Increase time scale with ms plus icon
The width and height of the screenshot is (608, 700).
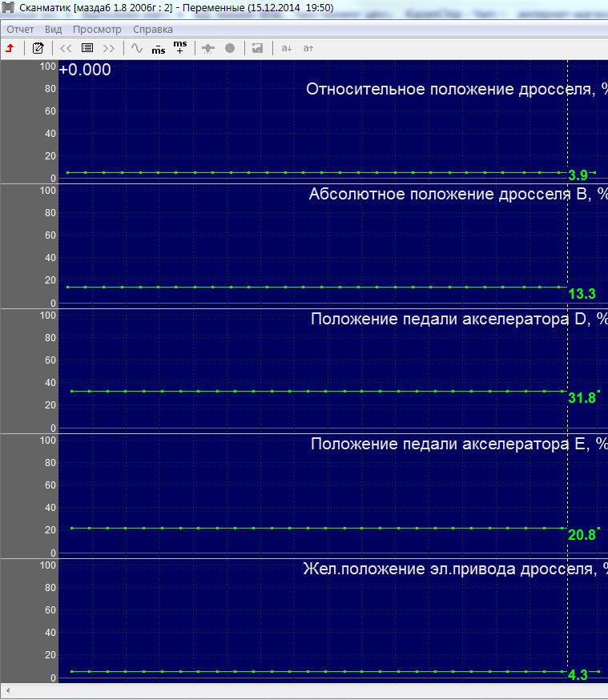coord(180,47)
